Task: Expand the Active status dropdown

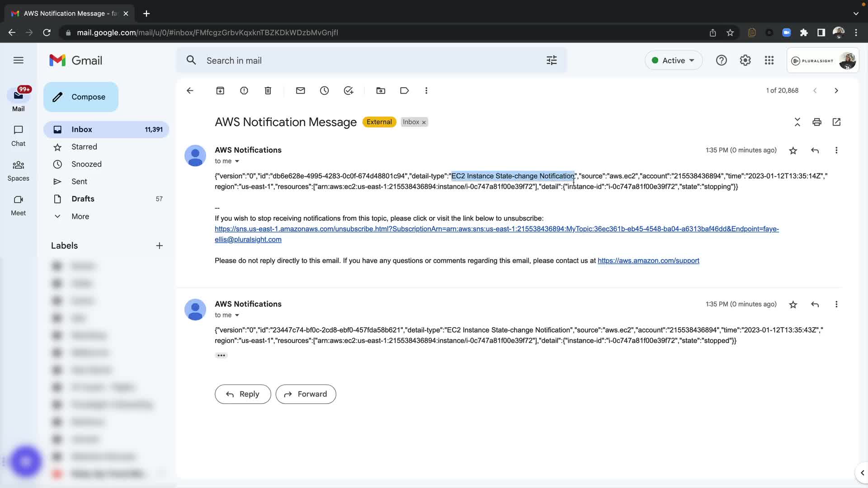Action: [x=674, y=61]
